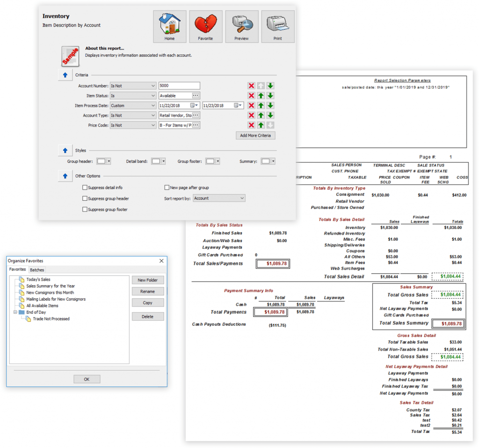Collapse the End of Day folder
479x448 pixels.
(15, 312)
